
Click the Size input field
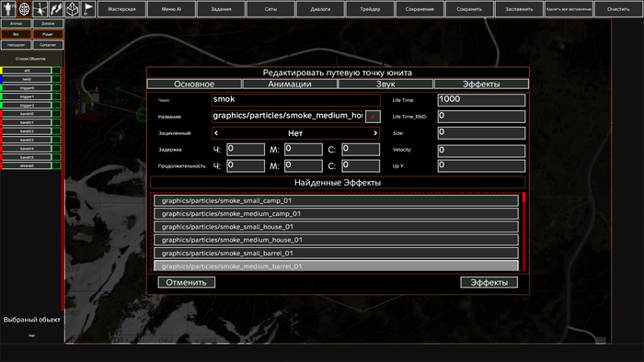pos(481,133)
